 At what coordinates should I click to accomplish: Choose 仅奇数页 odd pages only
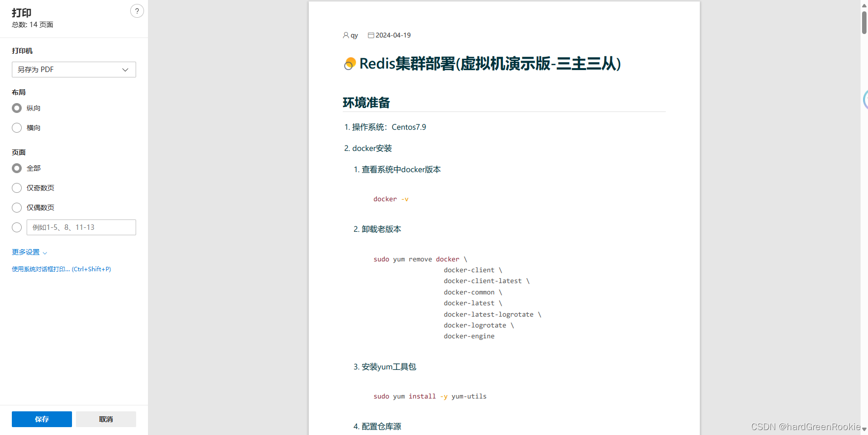(17, 188)
